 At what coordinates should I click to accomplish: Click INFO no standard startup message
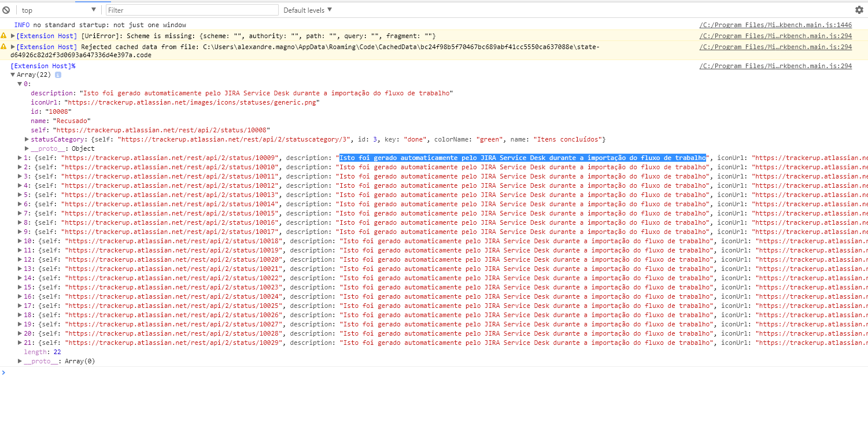click(100, 25)
